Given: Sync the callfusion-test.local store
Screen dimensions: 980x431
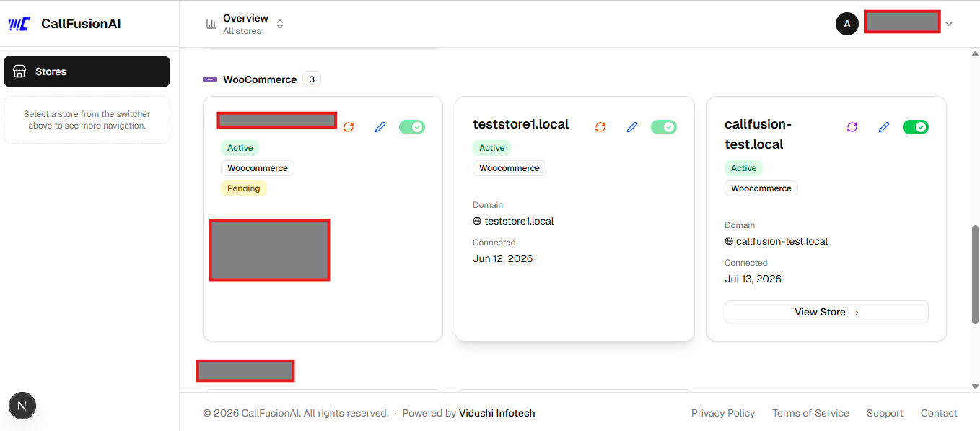Looking at the screenshot, I should point(852,127).
